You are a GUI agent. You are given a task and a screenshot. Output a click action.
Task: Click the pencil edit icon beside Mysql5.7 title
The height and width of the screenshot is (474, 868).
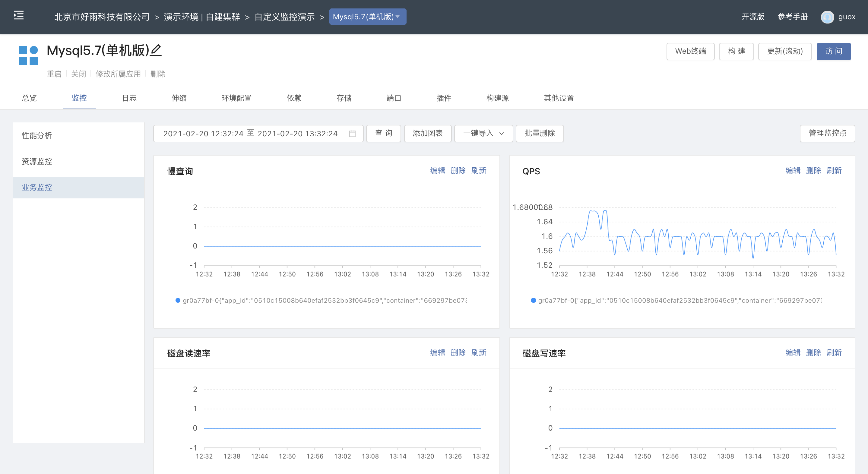point(156,51)
